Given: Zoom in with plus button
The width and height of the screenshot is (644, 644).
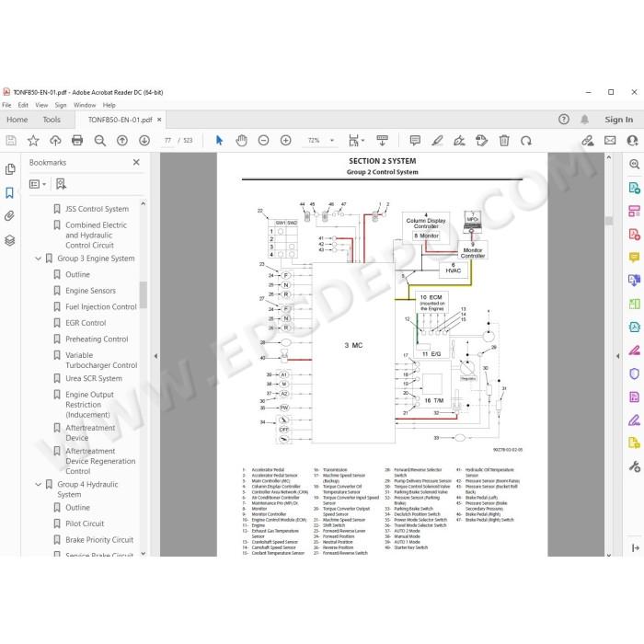Looking at the screenshot, I should [x=285, y=141].
